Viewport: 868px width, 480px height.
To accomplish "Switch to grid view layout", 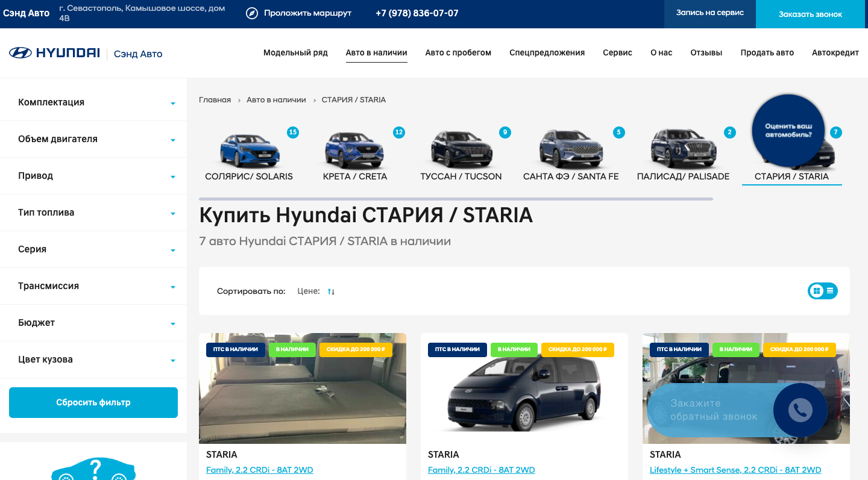I will pos(817,291).
